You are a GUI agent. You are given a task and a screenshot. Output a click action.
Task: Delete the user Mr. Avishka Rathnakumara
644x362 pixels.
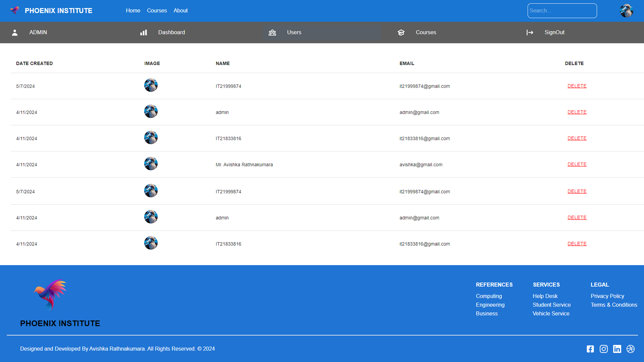[x=577, y=164]
